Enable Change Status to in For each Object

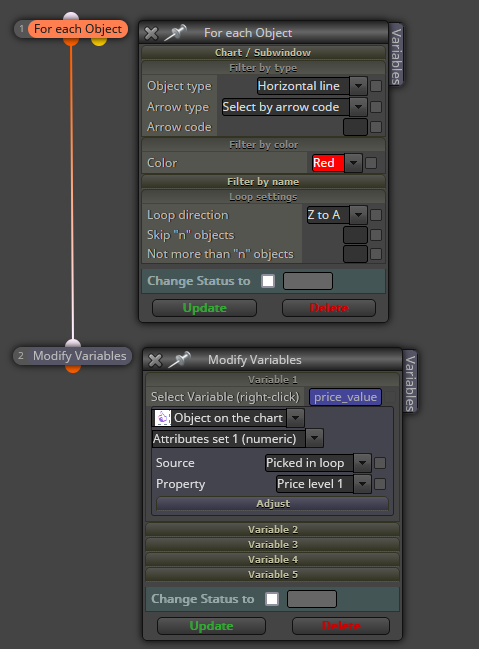click(x=268, y=281)
